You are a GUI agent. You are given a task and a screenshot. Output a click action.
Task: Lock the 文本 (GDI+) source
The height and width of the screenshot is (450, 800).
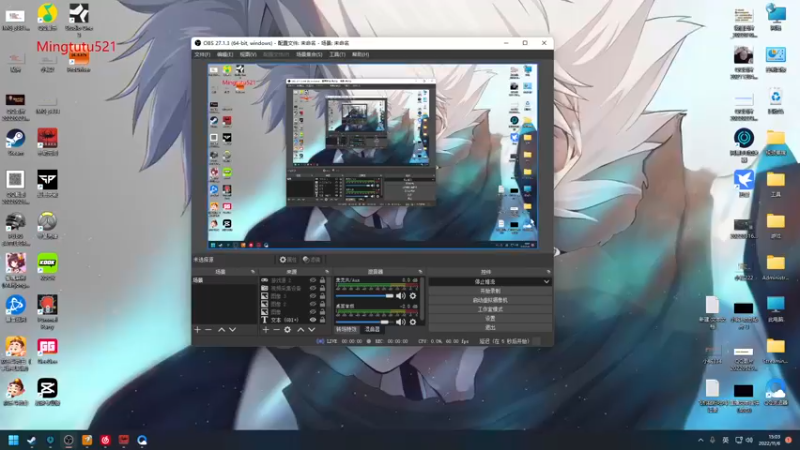tap(322, 319)
